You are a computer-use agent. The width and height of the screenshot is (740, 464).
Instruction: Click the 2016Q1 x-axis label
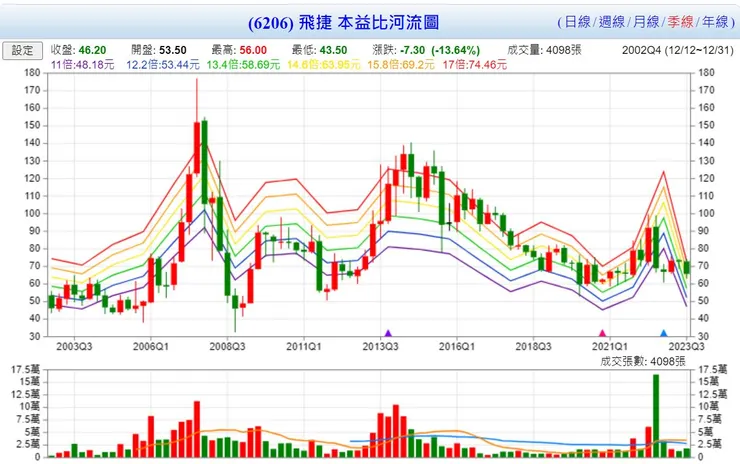click(457, 346)
